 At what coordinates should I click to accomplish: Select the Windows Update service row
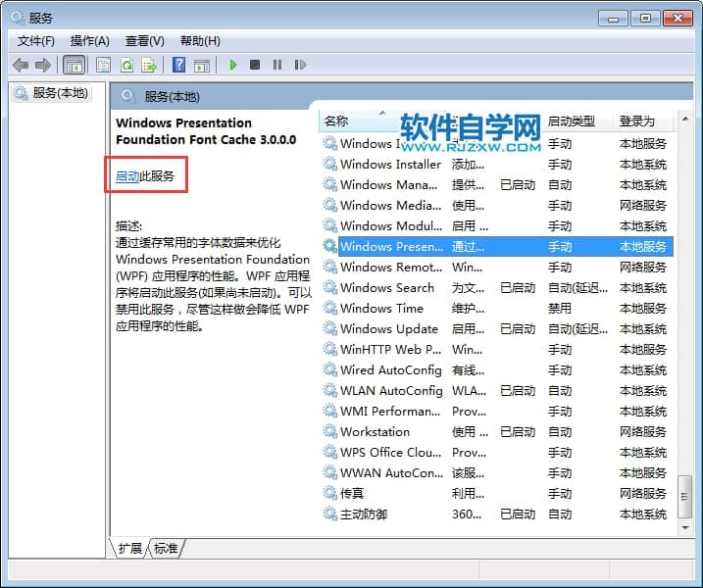click(x=389, y=328)
